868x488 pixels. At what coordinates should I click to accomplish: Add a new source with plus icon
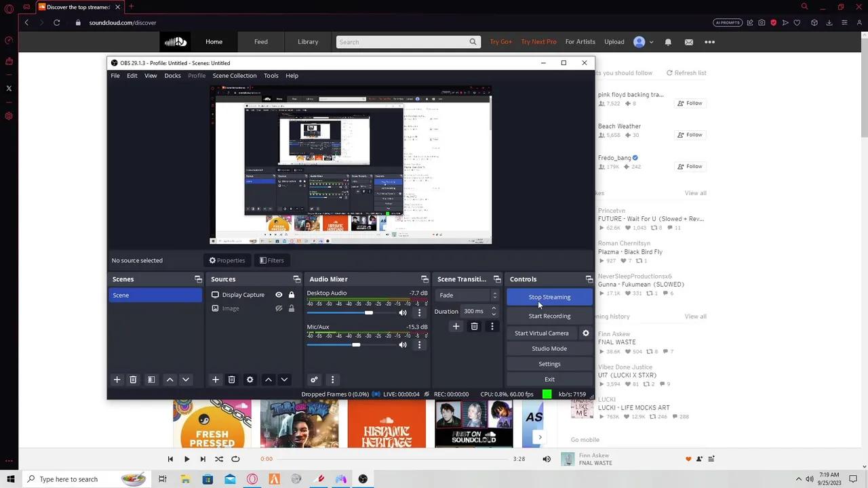click(216, 380)
